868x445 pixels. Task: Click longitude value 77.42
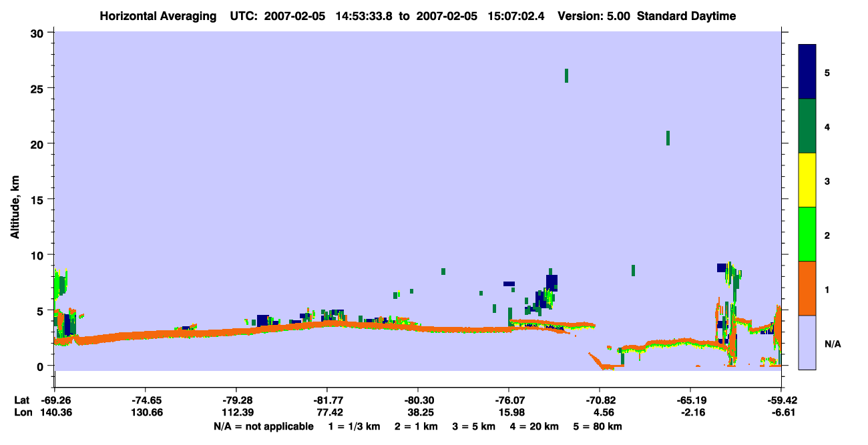point(327,413)
